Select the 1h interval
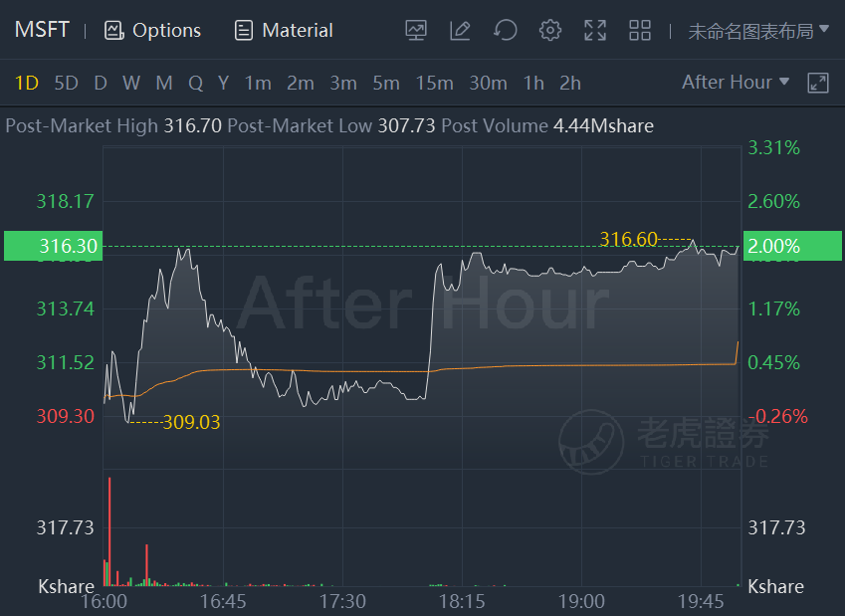This screenshot has height=616, width=845. pos(533,83)
